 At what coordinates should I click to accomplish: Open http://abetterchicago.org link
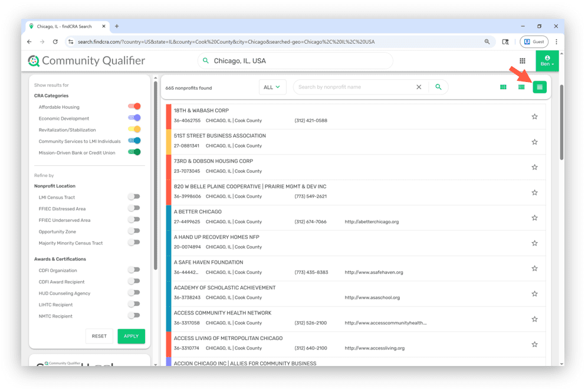click(x=372, y=222)
